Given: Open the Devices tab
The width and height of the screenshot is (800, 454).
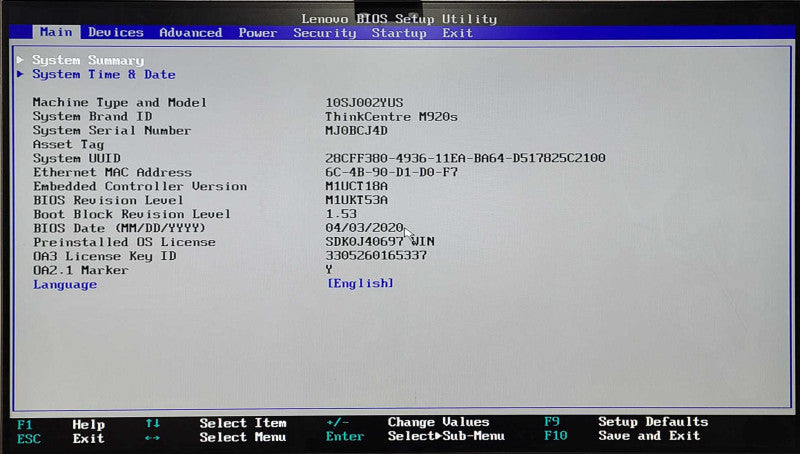Looking at the screenshot, I should coord(116,32).
